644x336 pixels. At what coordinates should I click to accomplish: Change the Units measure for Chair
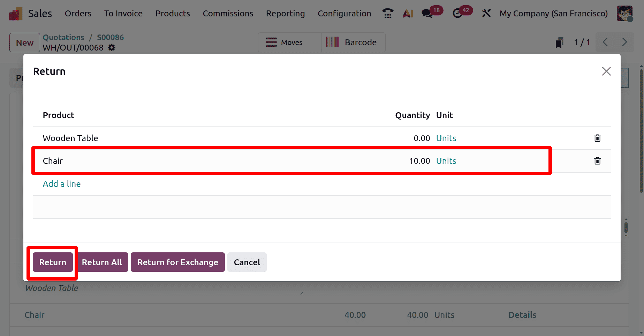point(446,161)
